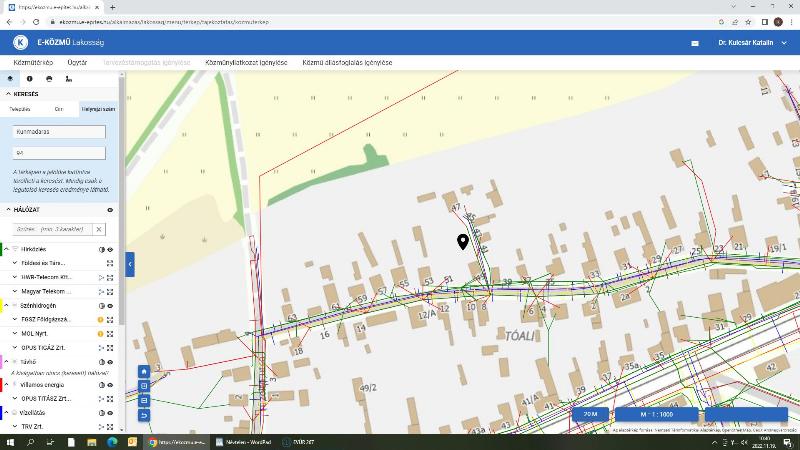
Task: Open Közmű állásfoglalás igénylése menu
Action: (347, 62)
